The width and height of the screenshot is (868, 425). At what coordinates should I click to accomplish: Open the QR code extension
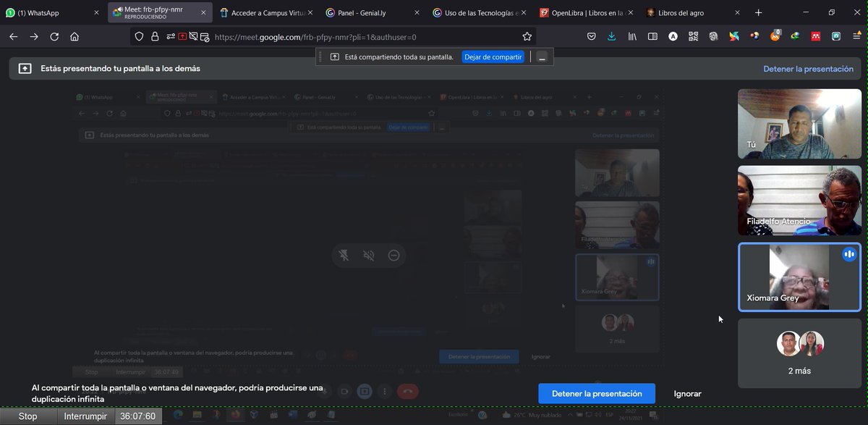click(693, 36)
